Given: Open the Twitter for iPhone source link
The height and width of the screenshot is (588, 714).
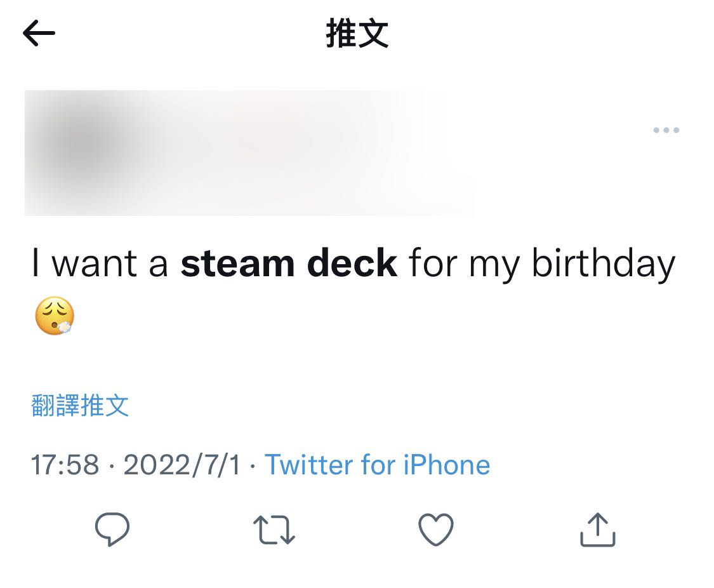Looking at the screenshot, I should tap(377, 464).
